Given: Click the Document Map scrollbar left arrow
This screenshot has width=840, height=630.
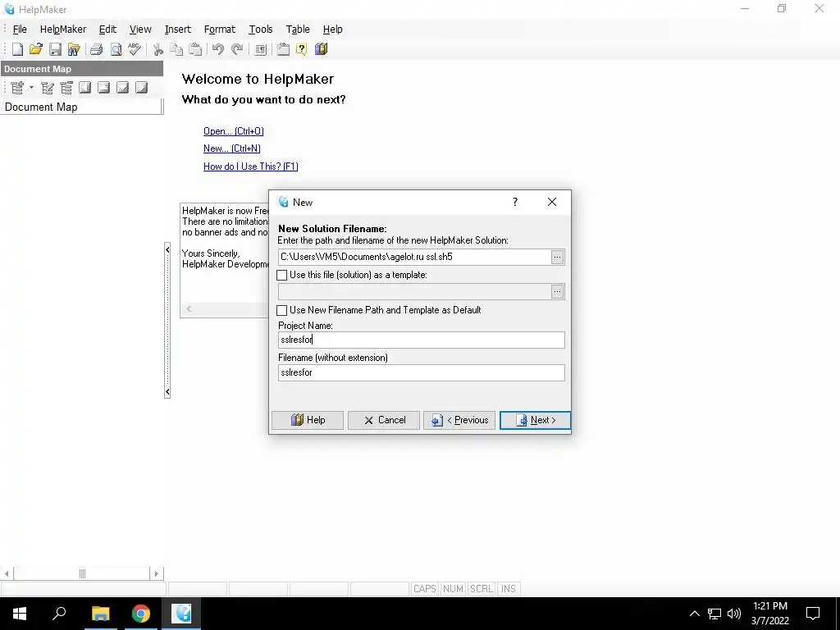Looking at the screenshot, I should [x=7, y=573].
